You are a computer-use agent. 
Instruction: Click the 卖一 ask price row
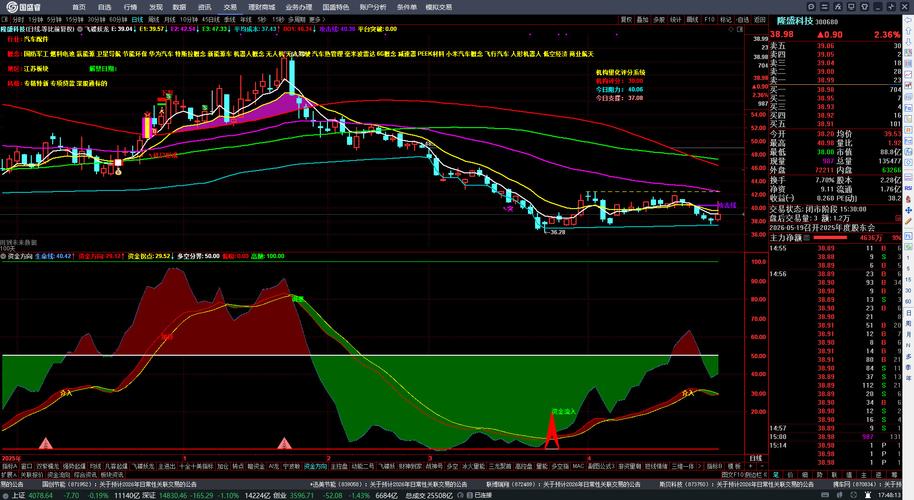(835, 80)
